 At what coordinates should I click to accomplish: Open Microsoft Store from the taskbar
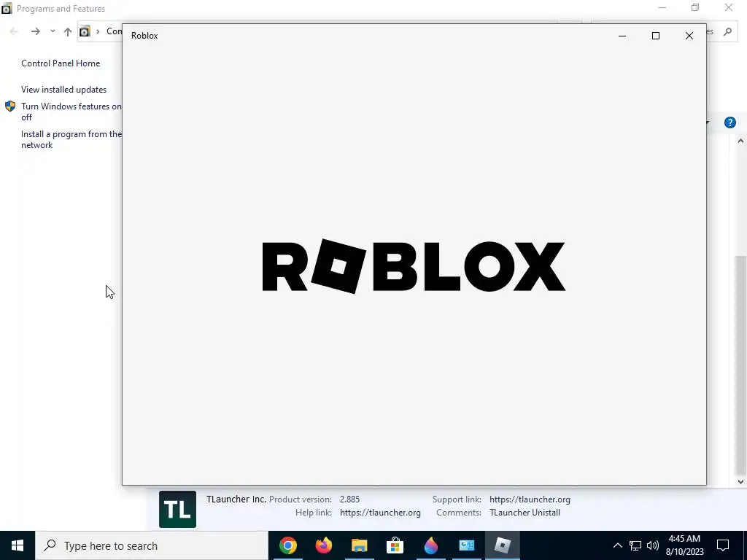pyautogui.click(x=395, y=545)
